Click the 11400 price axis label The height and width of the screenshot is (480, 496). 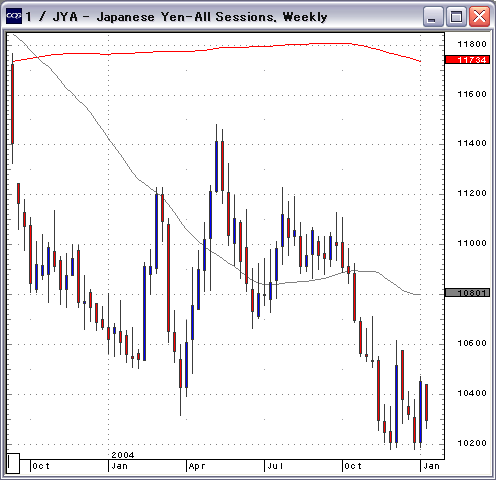pos(472,143)
